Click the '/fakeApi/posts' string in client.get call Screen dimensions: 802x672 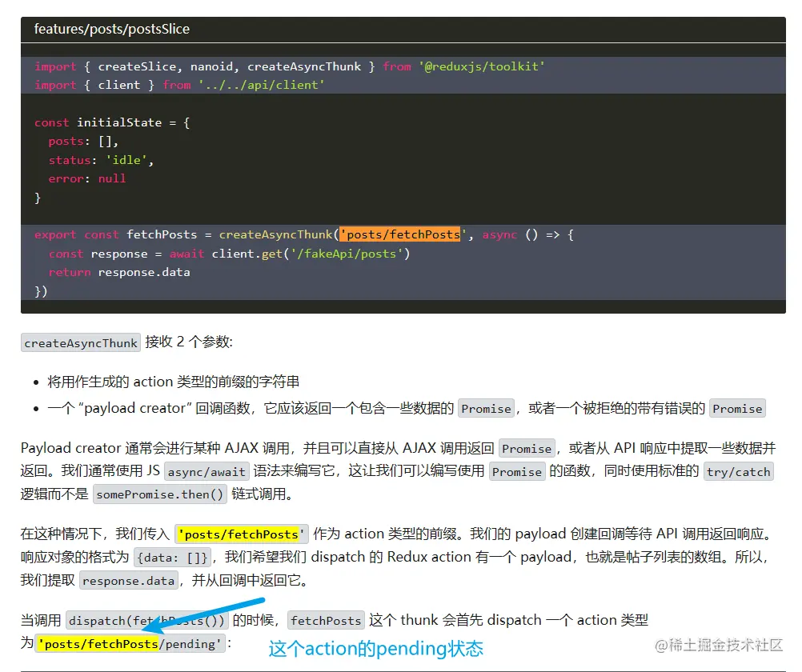click(x=347, y=254)
